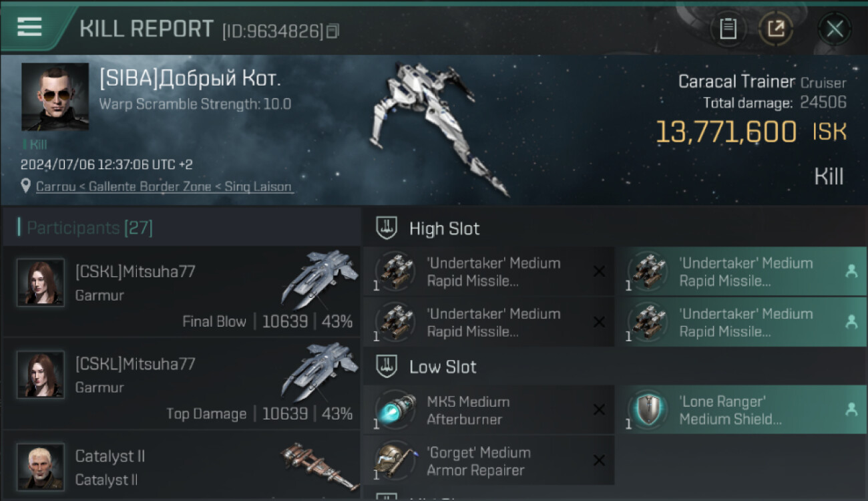
Task: Open the hamburger menu
Action: pos(29,27)
